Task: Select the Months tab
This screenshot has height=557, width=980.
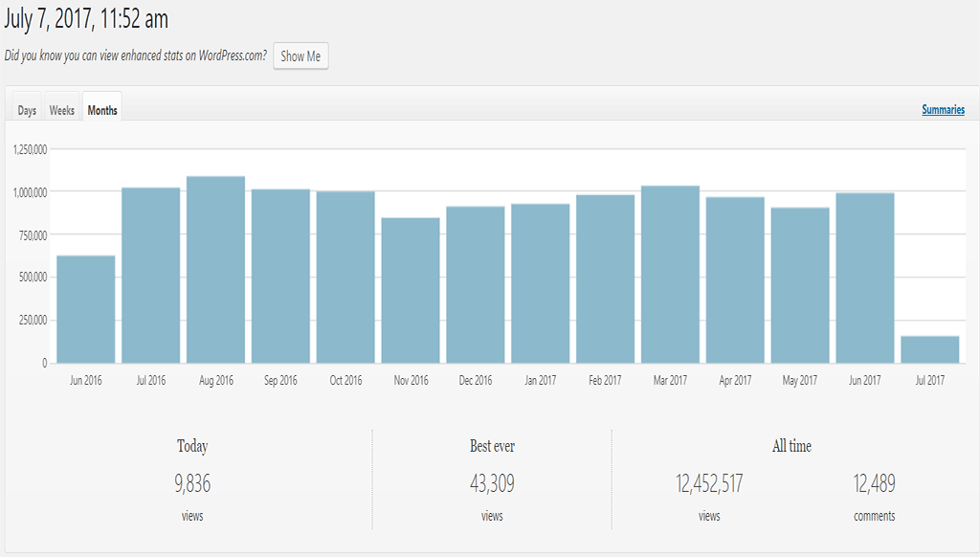Action: click(x=102, y=110)
